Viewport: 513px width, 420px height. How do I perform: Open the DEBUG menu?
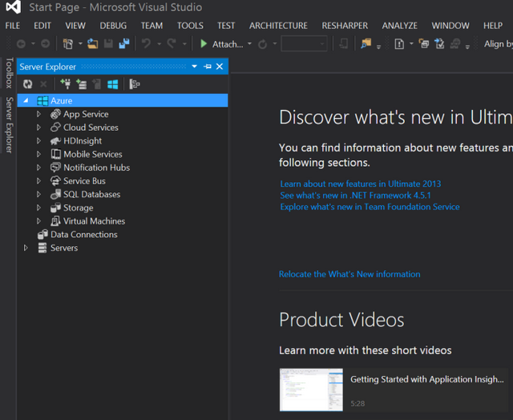pos(113,26)
